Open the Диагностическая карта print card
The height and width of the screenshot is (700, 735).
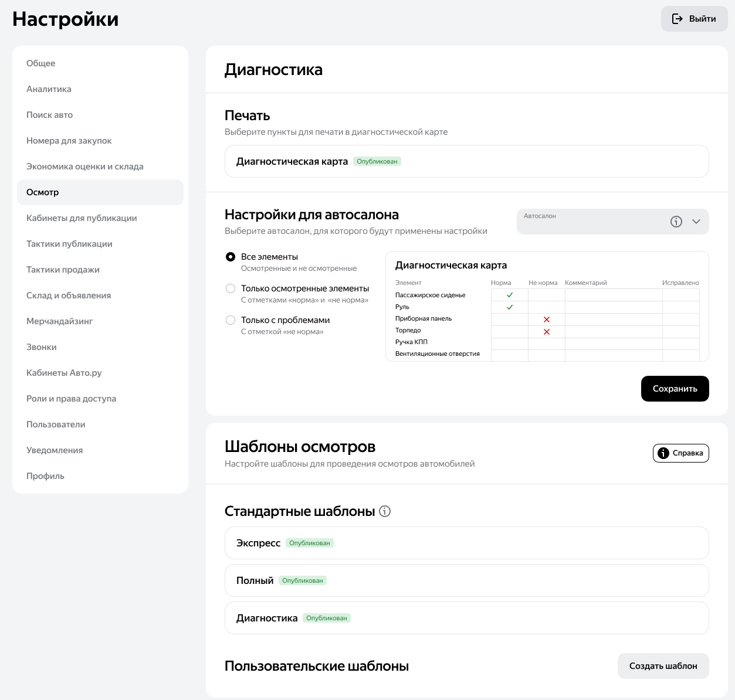tap(467, 161)
